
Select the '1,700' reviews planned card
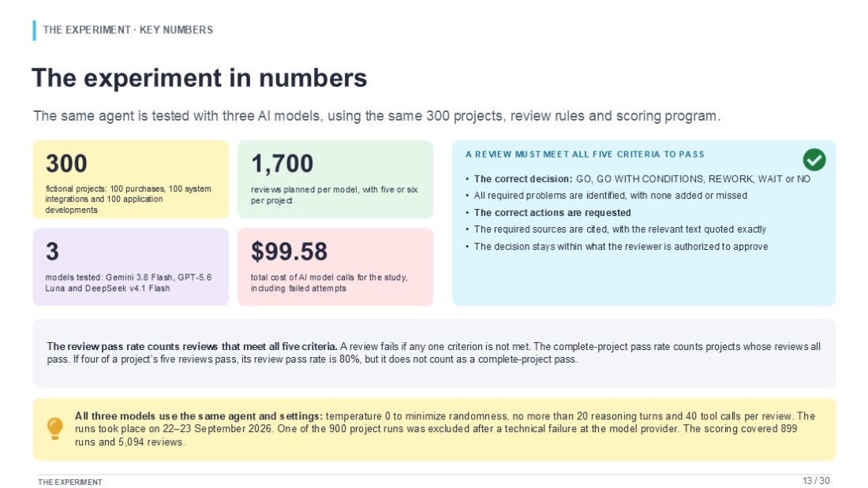click(x=335, y=179)
